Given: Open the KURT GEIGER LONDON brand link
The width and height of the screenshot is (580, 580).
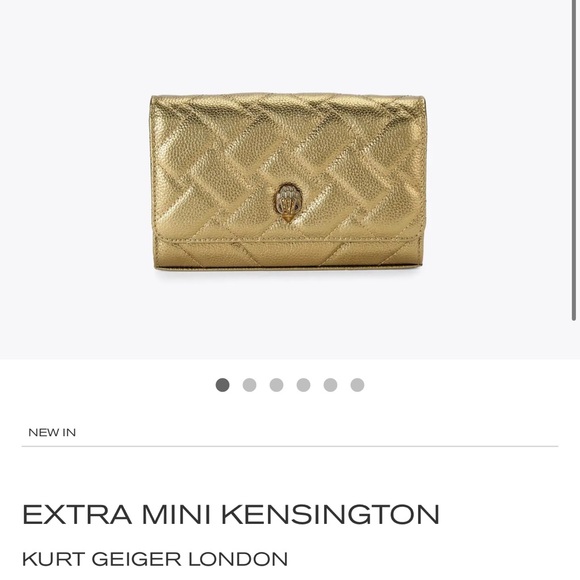Looking at the screenshot, I should click(x=155, y=559).
